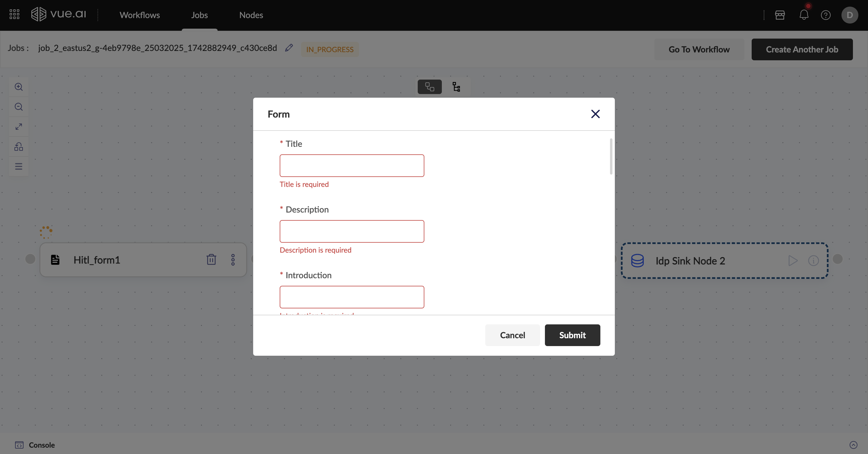Open the app launcher grid menu
Screen dimensions: 868x454
point(14,14)
